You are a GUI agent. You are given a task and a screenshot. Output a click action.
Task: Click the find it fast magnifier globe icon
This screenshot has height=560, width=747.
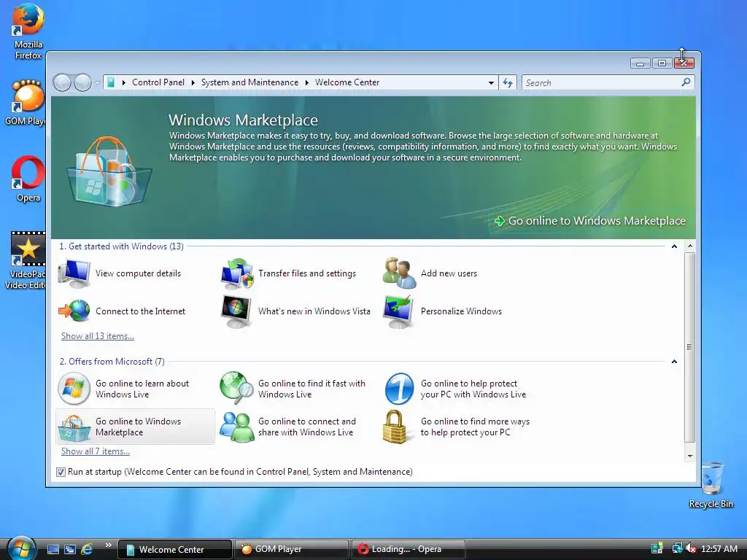pyautogui.click(x=237, y=388)
